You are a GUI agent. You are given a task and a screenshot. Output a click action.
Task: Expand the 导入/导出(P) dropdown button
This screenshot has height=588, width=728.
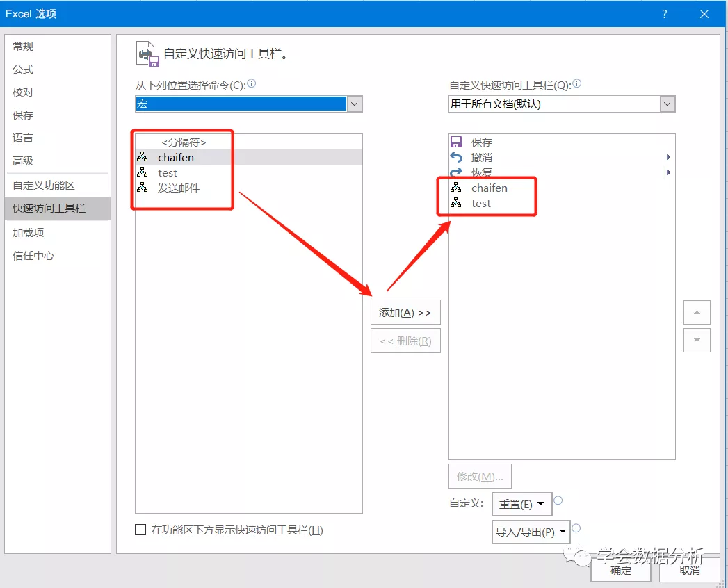[x=531, y=532]
